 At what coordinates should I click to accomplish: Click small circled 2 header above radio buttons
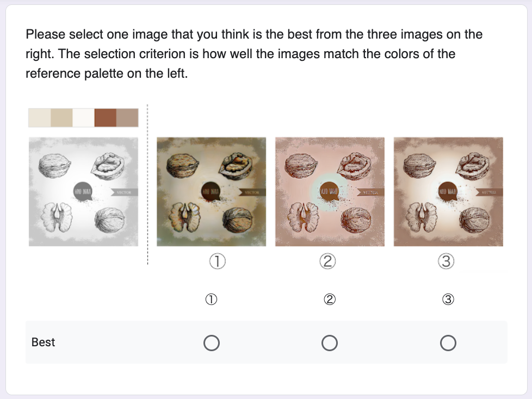pyautogui.click(x=330, y=300)
